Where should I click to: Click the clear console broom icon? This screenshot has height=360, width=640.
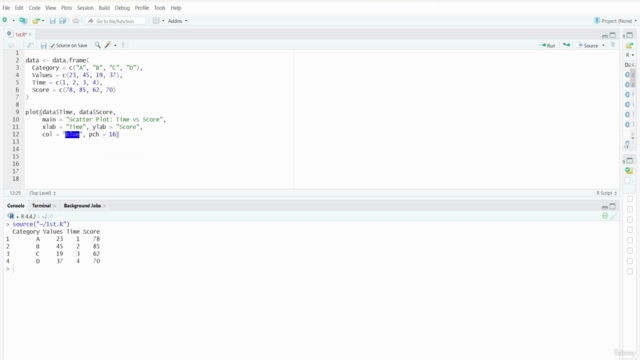point(613,216)
